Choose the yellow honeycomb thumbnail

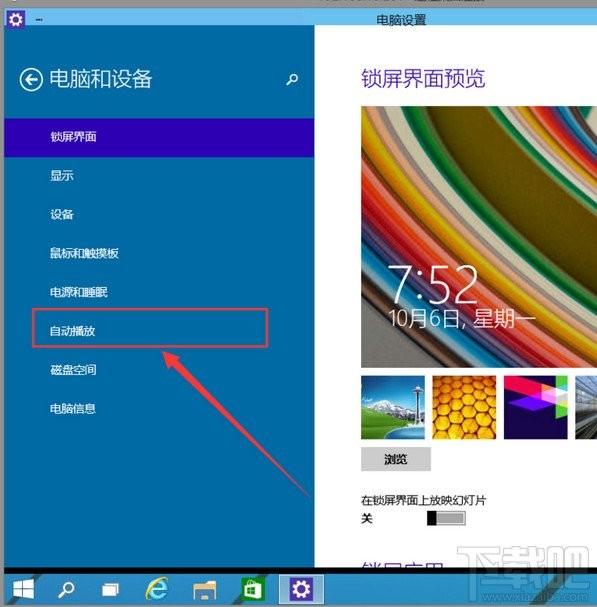tap(464, 407)
